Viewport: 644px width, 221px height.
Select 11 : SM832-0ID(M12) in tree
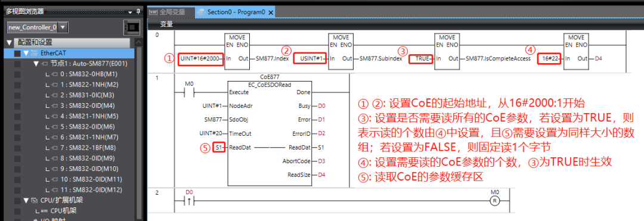[91, 190]
